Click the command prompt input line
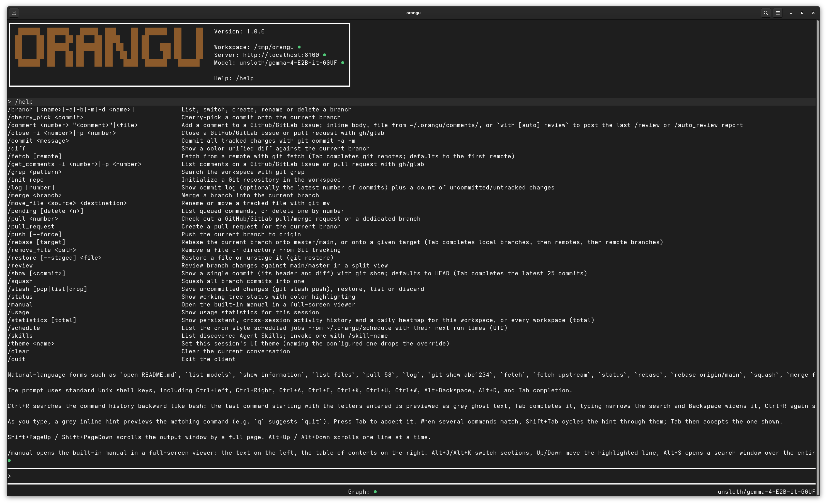The width and height of the screenshot is (827, 504). [411, 476]
